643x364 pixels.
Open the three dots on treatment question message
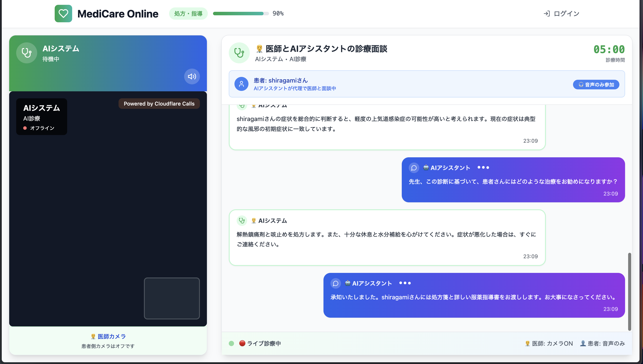pyautogui.click(x=483, y=168)
